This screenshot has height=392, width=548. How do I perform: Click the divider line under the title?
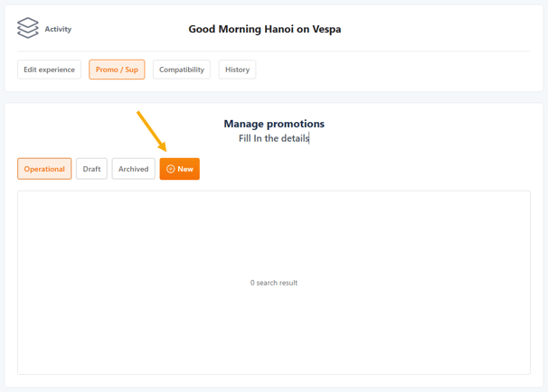pos(274,51)
